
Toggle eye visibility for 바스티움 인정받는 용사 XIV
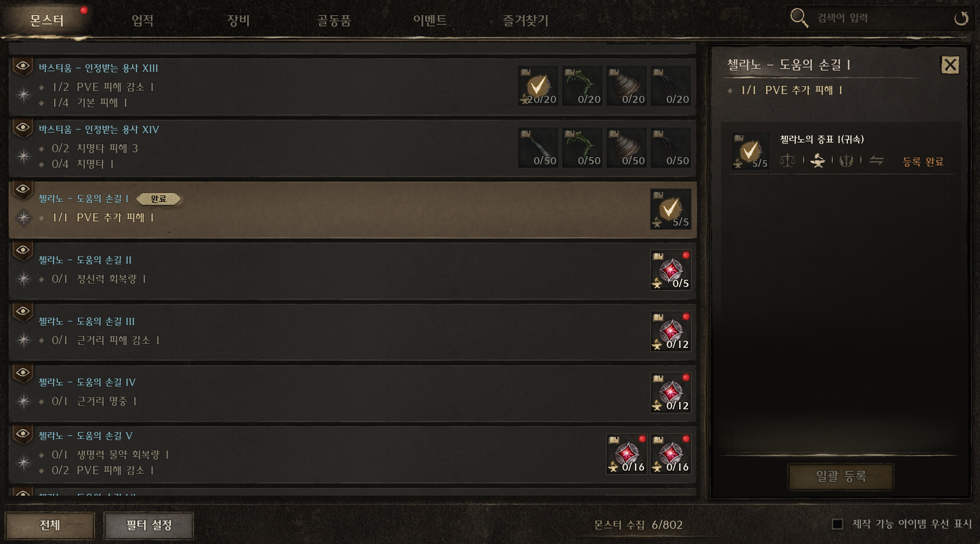[22, 128]
